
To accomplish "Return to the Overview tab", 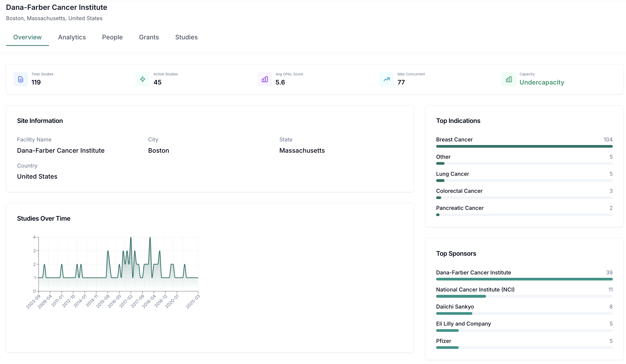I will click(27, 37).
